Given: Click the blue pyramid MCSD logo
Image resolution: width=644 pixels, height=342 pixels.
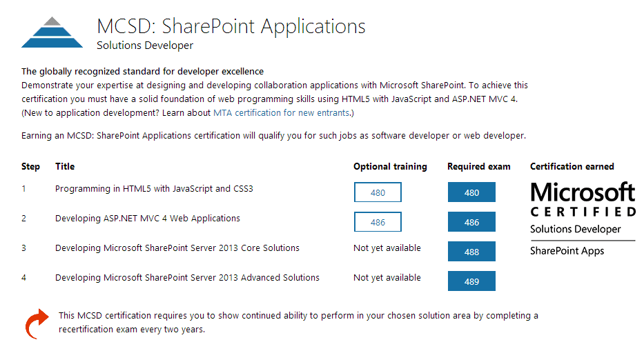Looking at the screenshot, I should 52,32.
